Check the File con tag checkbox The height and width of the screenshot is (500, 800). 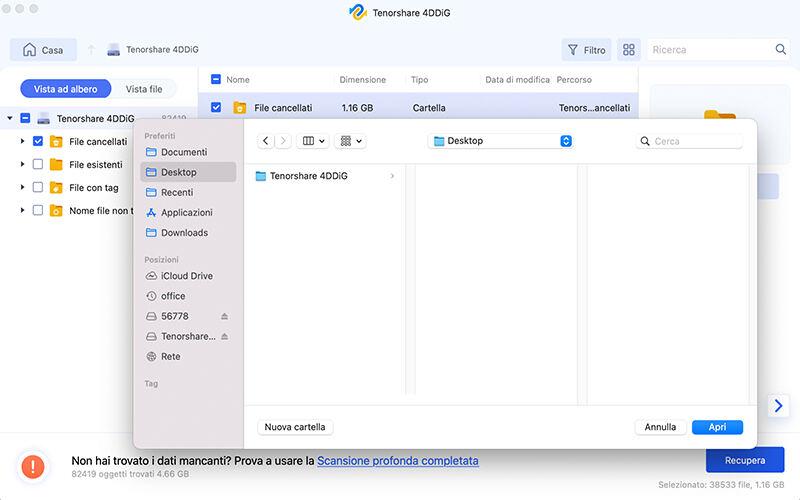38,187
